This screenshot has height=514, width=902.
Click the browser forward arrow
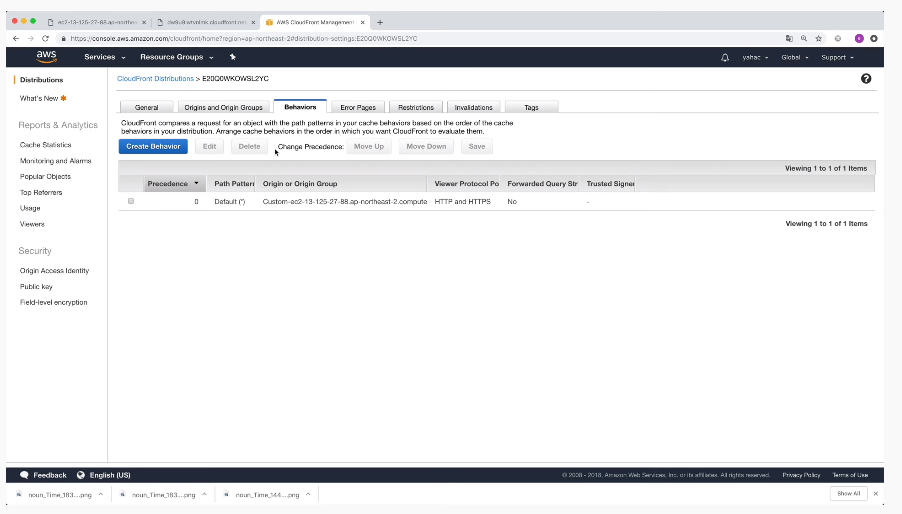(30, 39)
